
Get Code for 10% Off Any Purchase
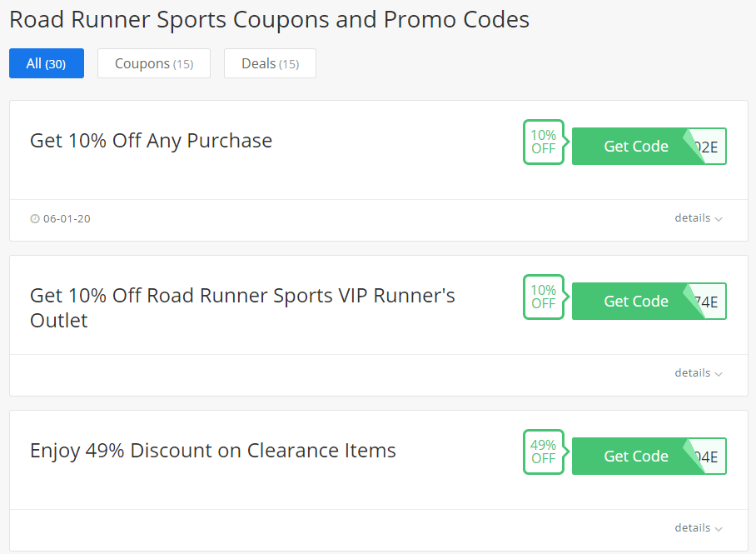pyautogui.click(x=636, y=147)
